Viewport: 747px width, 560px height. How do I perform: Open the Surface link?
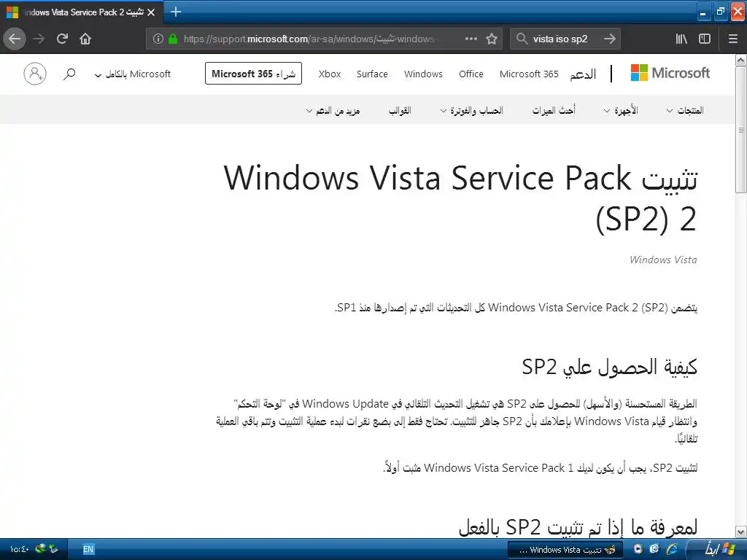click(x=372, y=74)
